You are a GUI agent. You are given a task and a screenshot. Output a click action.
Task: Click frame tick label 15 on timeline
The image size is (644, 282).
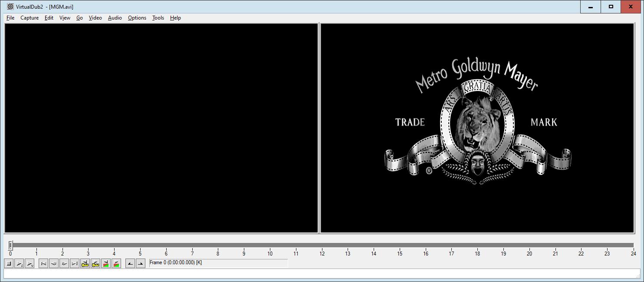[x=400, y=254]
